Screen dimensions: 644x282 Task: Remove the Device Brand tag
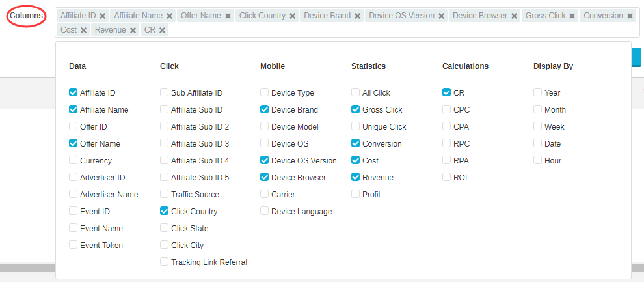click(x=357, y=16)
